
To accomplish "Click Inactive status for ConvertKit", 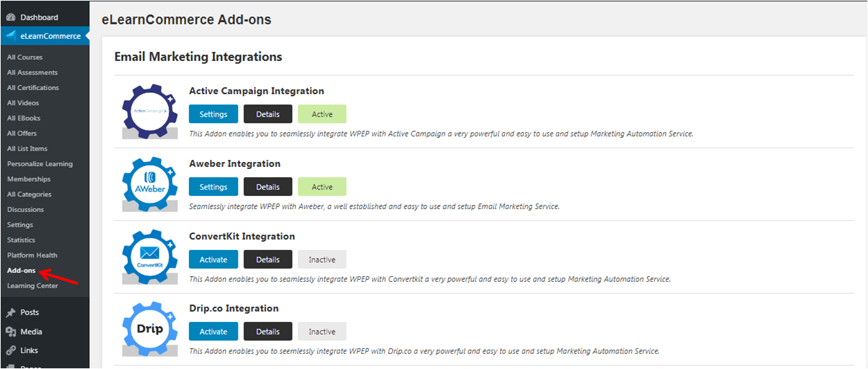I will click(322, 260).
